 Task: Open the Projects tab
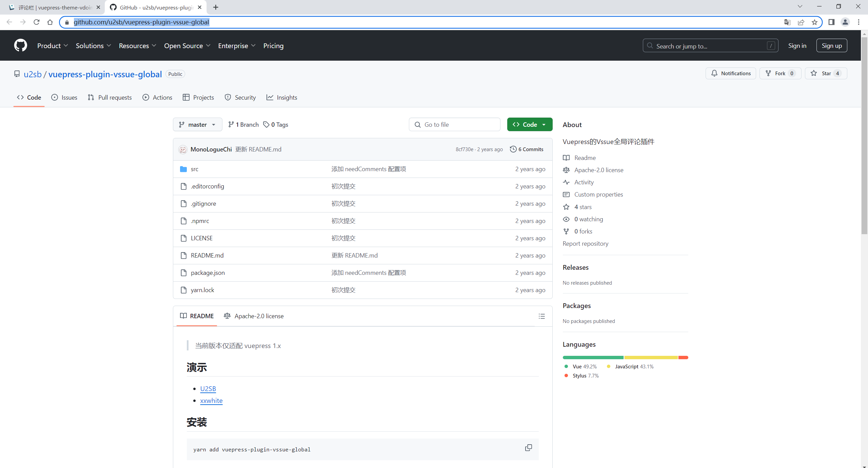coord(198,98)
